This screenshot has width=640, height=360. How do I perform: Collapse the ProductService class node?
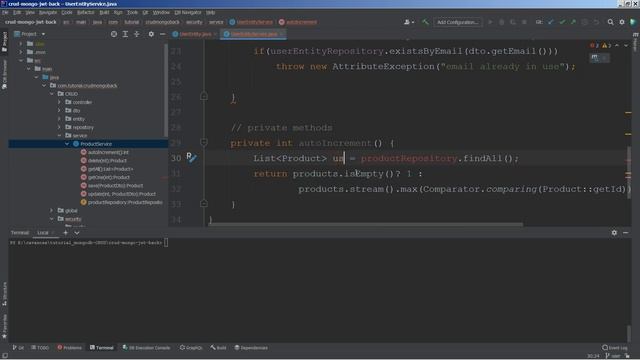tap(67, 144)
